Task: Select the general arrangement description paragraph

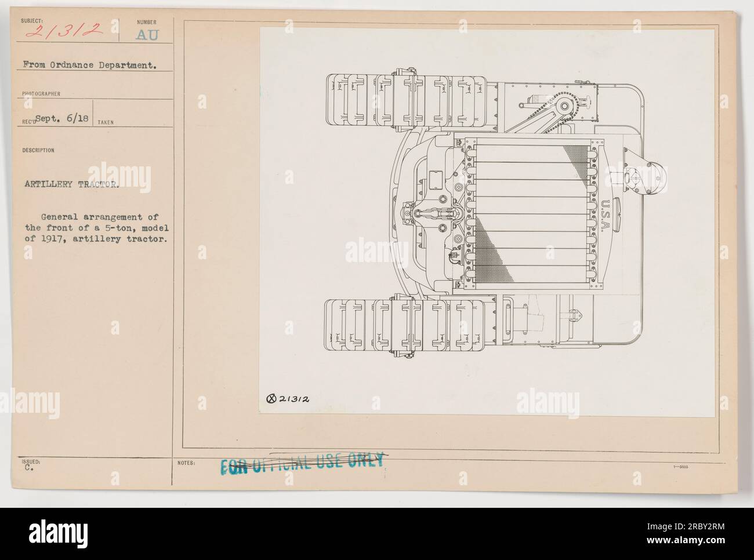Action: pyautogui.click(x=96, y=227)
